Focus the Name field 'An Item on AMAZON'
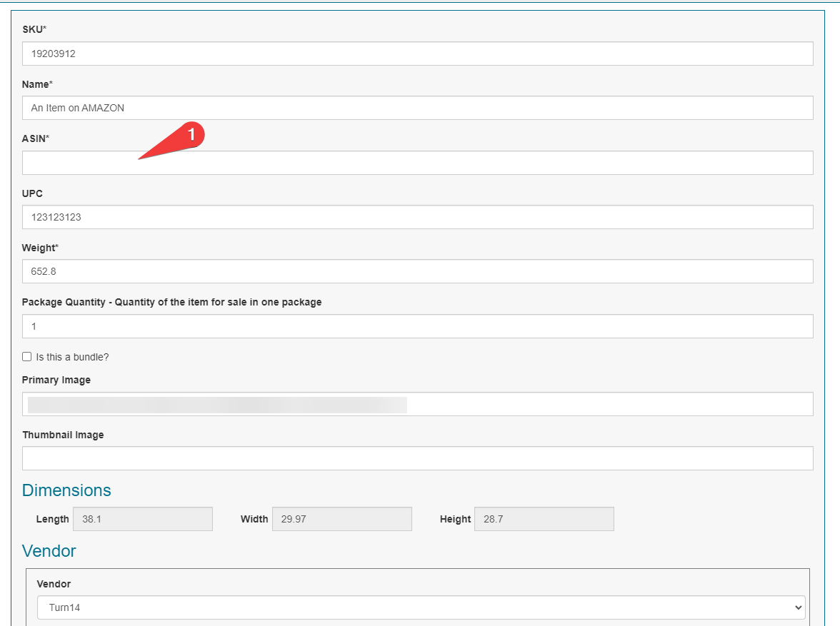Viewport: 840px width, 626px height. tap(417, 108)
